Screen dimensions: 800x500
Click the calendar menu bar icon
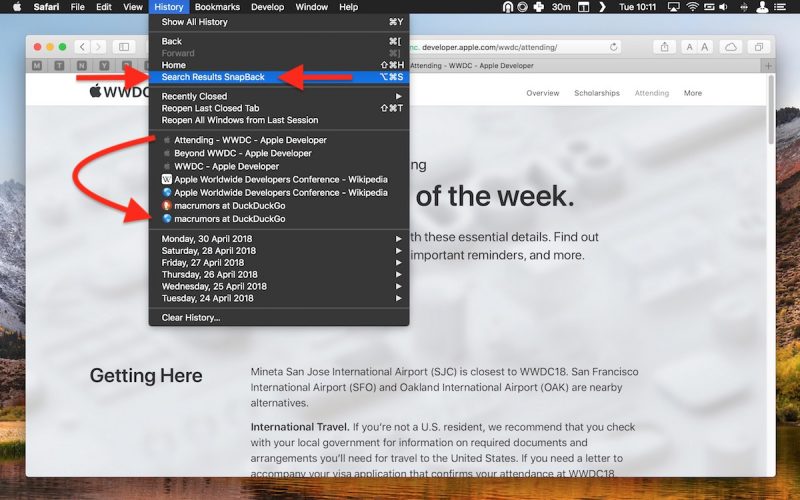point(583,7)
